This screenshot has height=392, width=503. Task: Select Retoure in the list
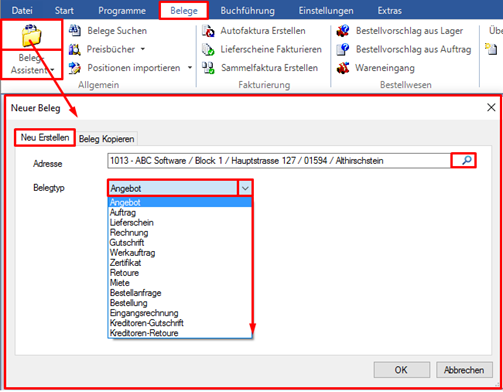(180, 273)
